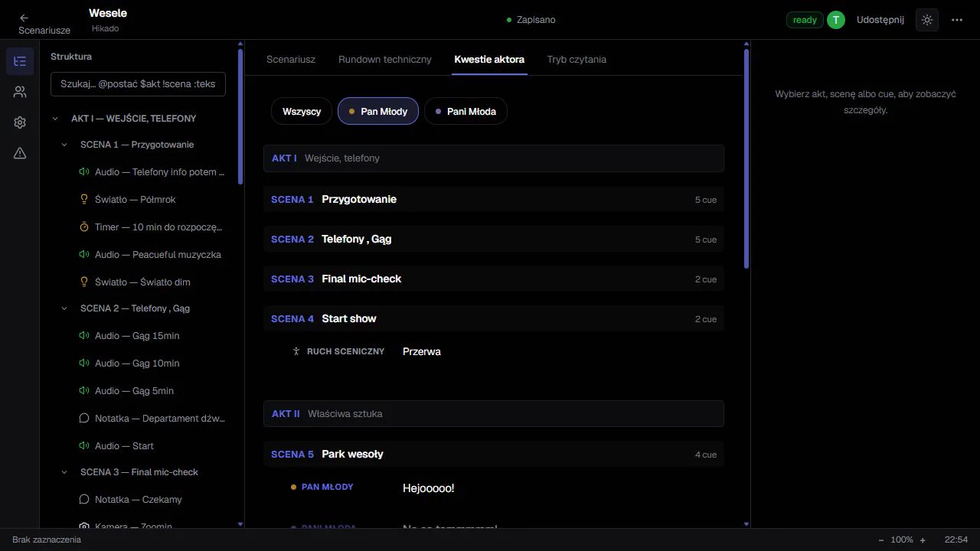Open SCENA 5 Park wesoły row
This screenshot has width=980, height=551.
(x=494, y=455)
